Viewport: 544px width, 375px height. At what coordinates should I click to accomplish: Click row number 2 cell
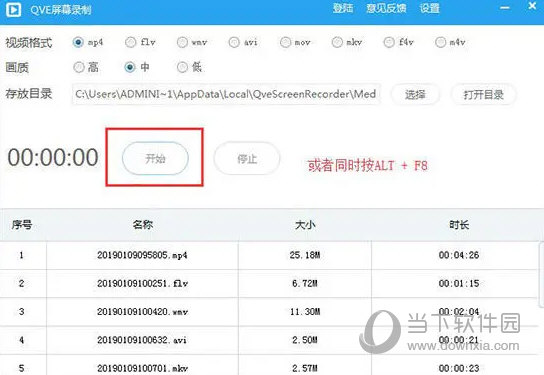coord(22,283)
